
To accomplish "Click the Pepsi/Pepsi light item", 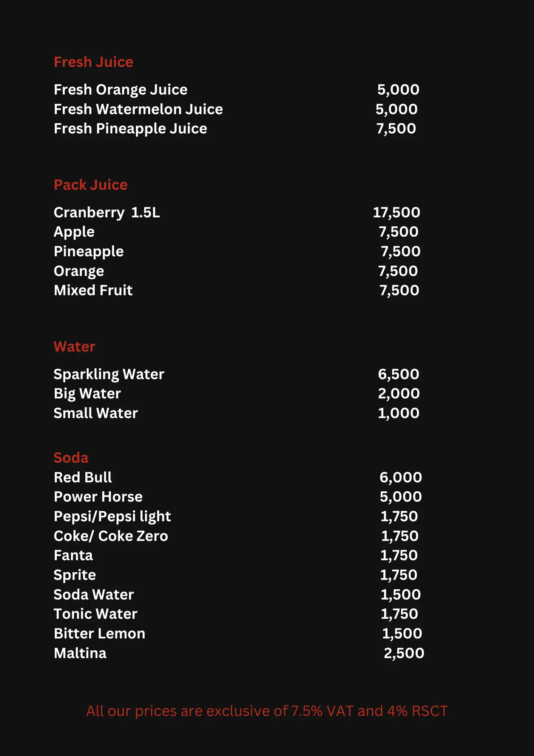I will [x=112, y=516].
